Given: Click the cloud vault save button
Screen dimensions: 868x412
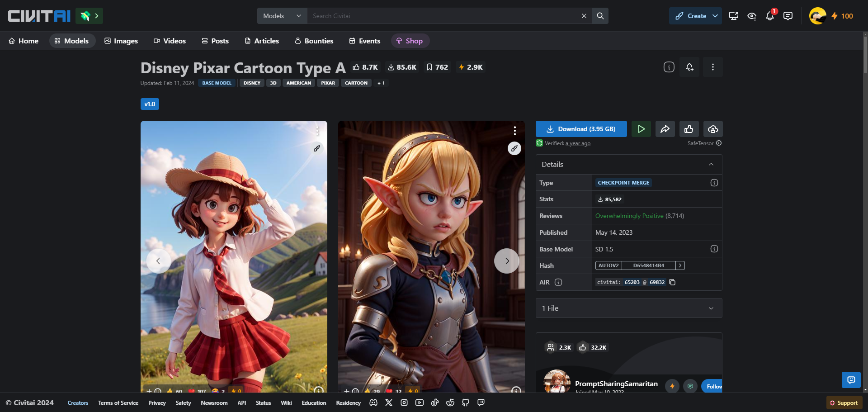Looking at the screenshot, I should pyautogui.click(x=713, y=129).
